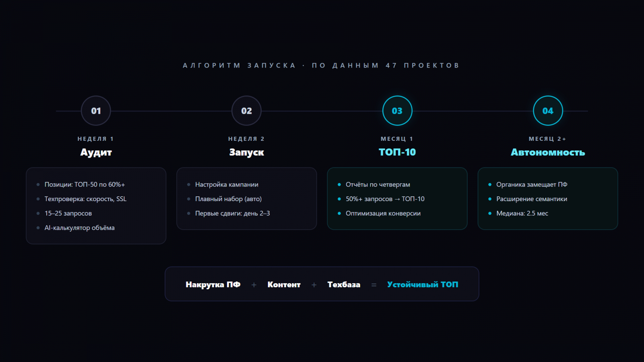Click "AI-калькулятор объёма" list item
The height and width of the screenshot is (362, 644).
pyautogui.click(x=79, y=228)
